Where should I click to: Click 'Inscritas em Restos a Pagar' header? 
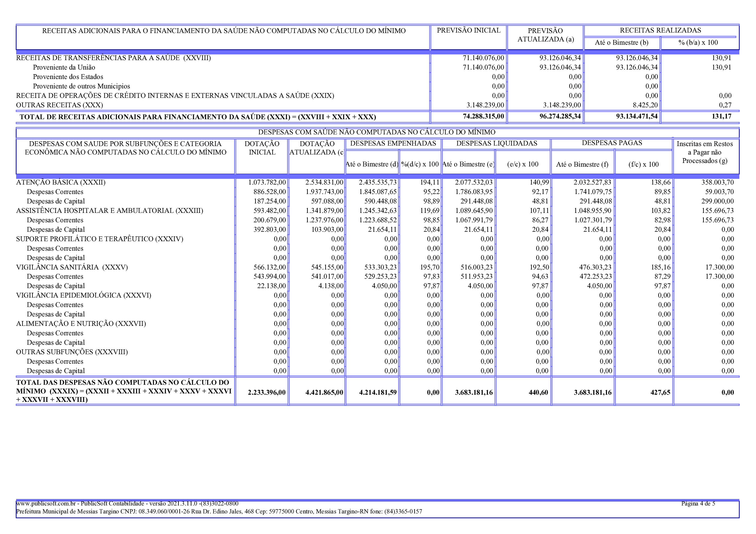click(x=705, y=152)
